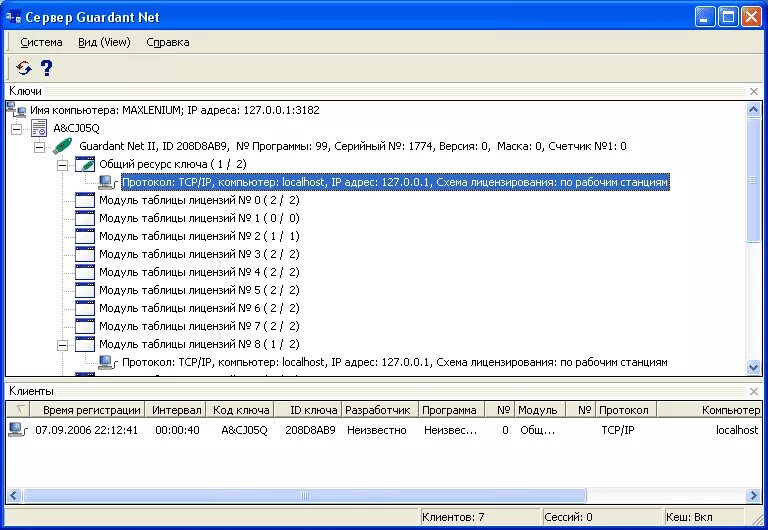Sort by Код ключа column header
The width and height of the screenshot is (768, 530).
tap(240, 410)
